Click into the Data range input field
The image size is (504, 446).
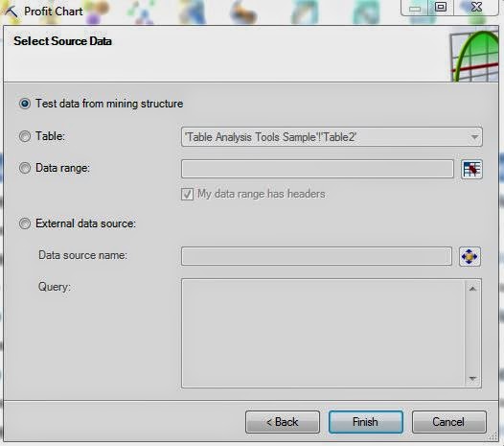tap(317, 169)
